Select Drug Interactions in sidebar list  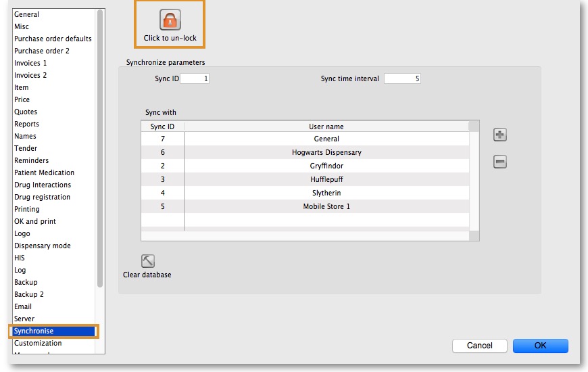point(43,185)
